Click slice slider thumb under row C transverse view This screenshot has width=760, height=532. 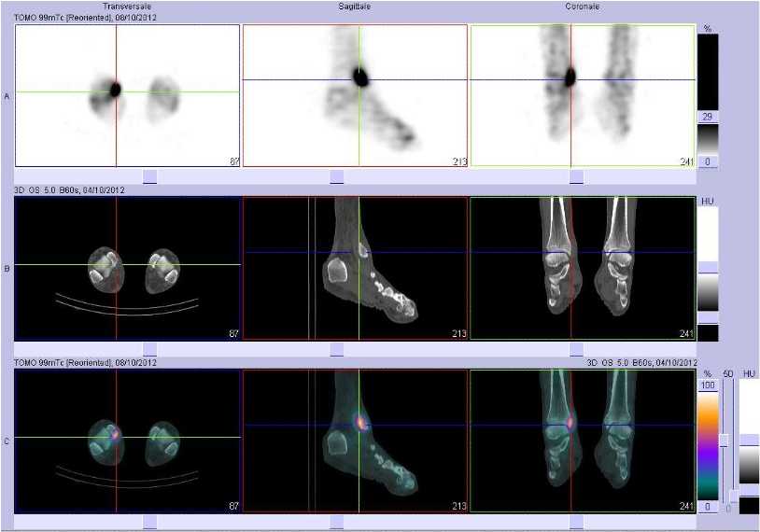150,523
